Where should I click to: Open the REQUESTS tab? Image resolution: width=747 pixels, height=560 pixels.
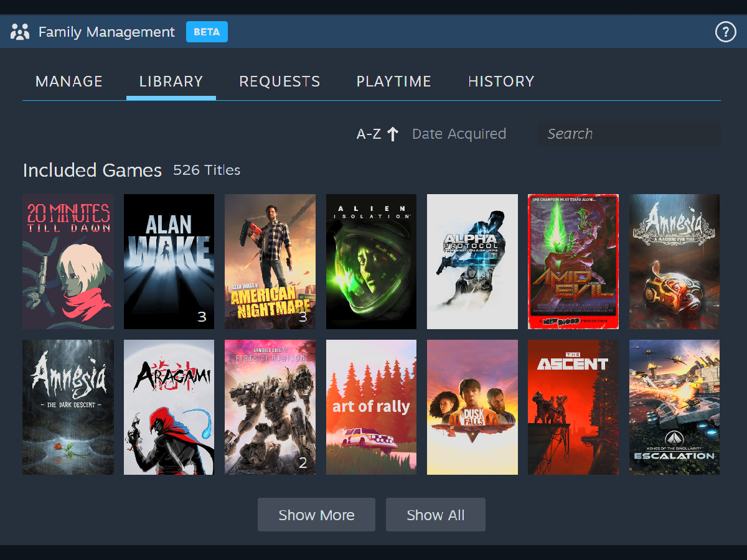click(x=280, y=81)
